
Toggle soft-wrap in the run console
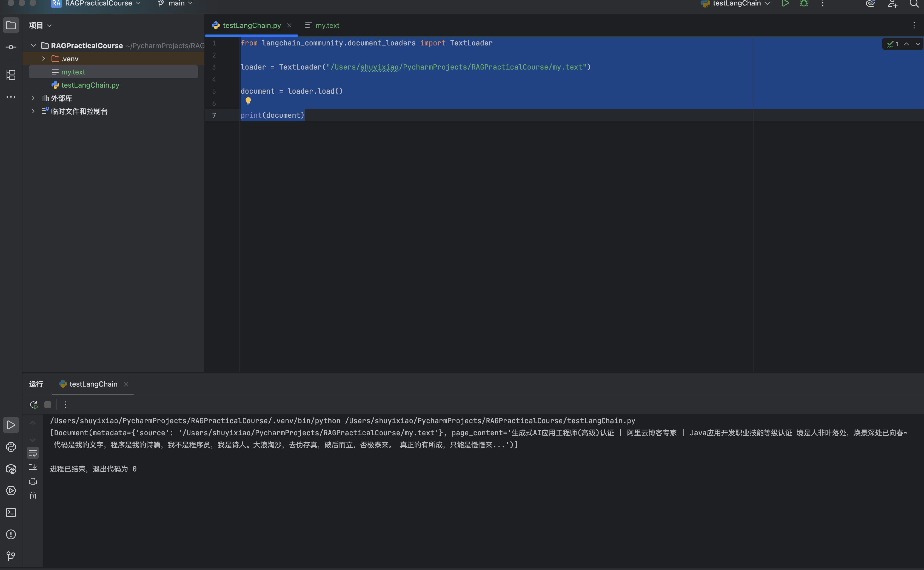(33, 453)
